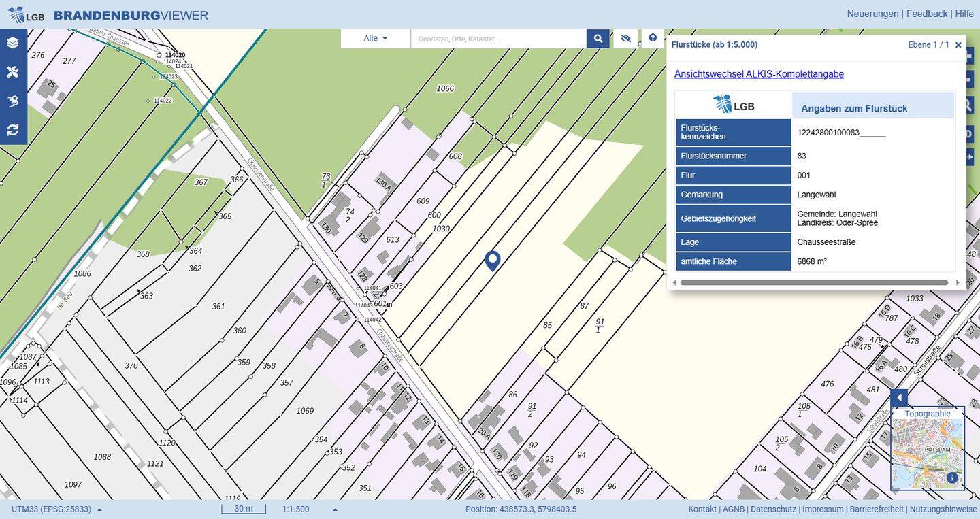Click the Geodaten, Orte search field
Image resolution: width=980 pixels, height=519 pixels.
(x=498, y=39)
